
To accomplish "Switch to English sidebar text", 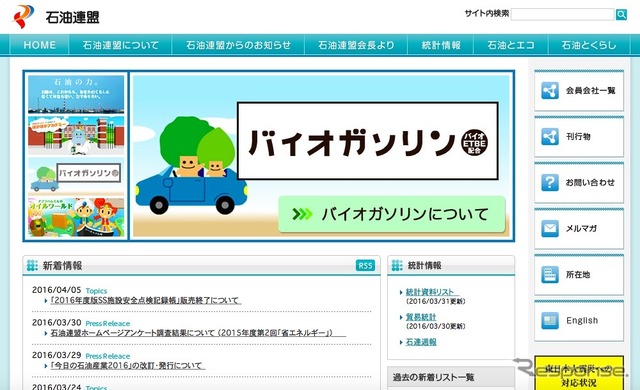I will click(x=582, y=321).
